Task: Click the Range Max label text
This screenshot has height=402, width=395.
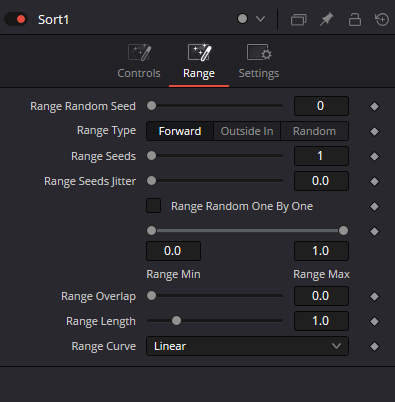Action: 321,274
